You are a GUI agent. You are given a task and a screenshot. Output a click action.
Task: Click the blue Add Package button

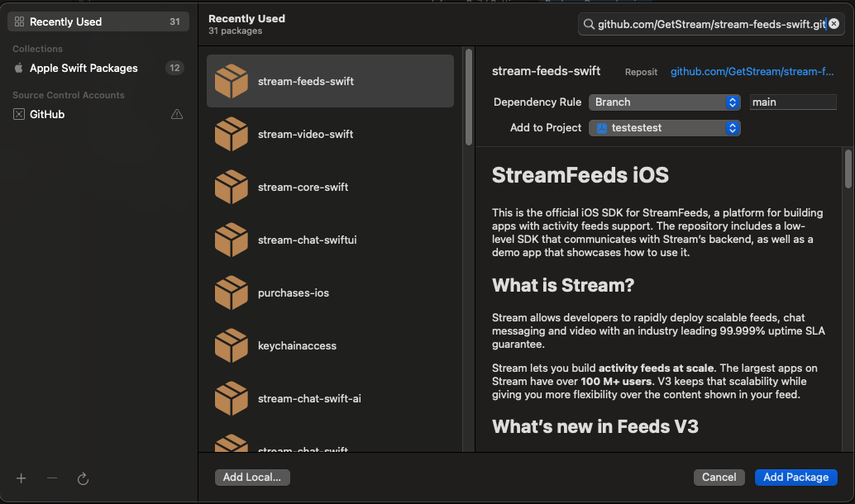(x=795, y=477)
